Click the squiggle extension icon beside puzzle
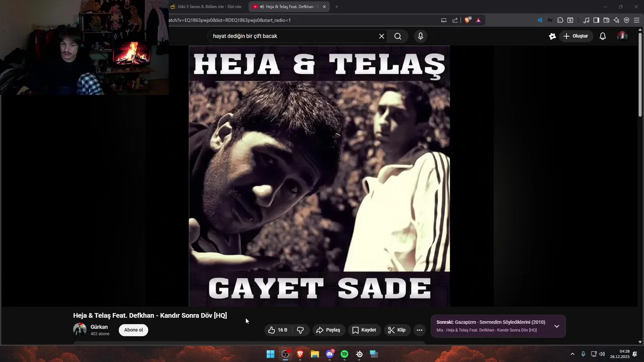The width and height of the screenshot is (644, 362). (550, 20)
